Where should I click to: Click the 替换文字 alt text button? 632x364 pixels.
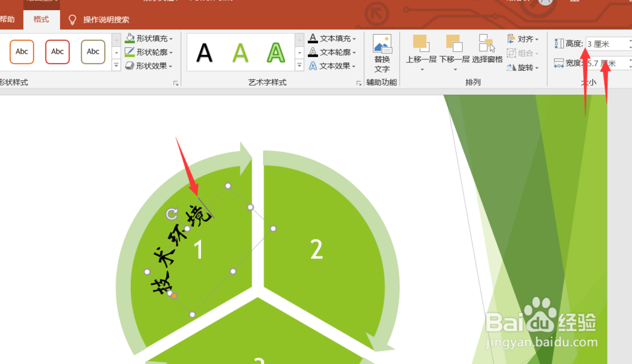(382, 54)
